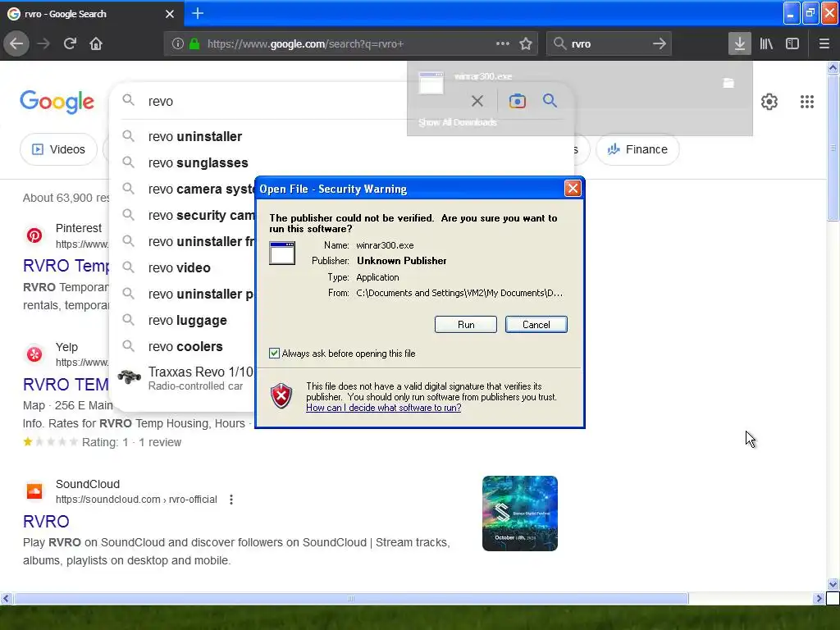Select suggestion revo video
Screen dimensions: 840x630
180,268
